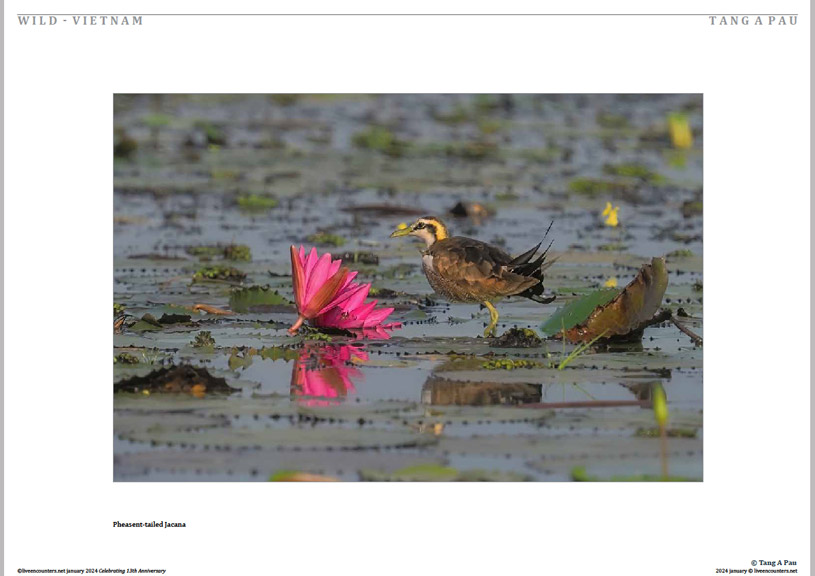Click the "© Tang A Pau" photo credit
Image resolution: width=815 pixels, height=576 pixels.
point(773,562)
